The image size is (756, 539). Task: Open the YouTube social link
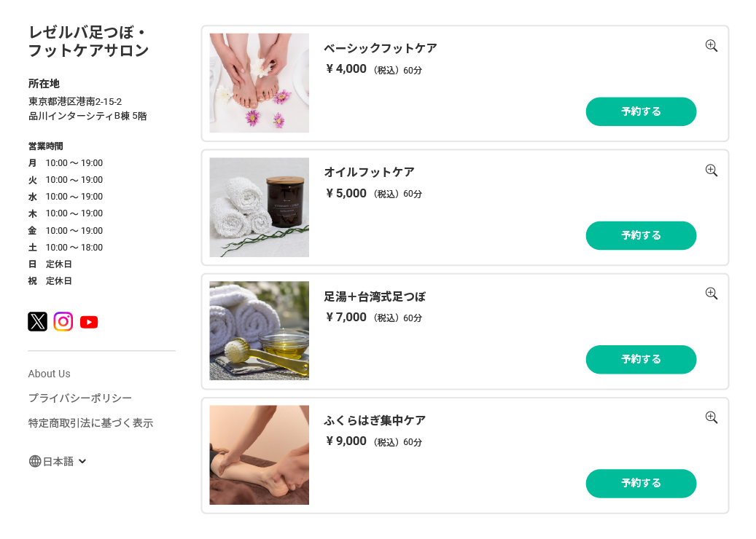coord(89,322)
